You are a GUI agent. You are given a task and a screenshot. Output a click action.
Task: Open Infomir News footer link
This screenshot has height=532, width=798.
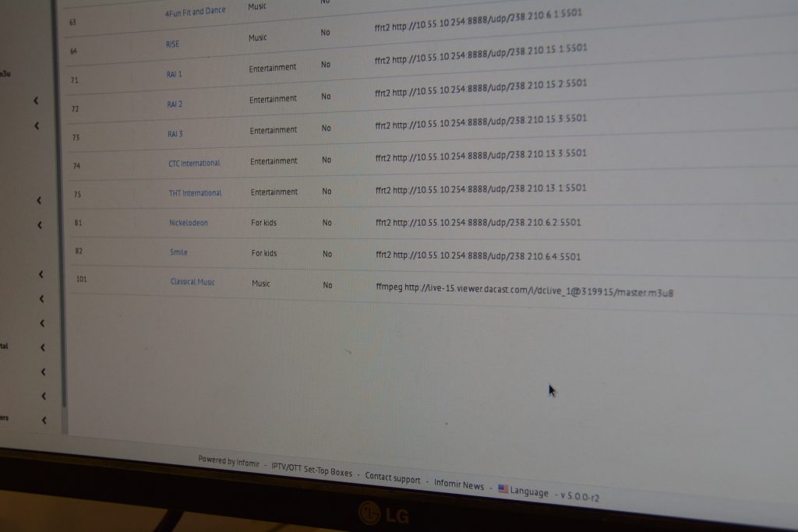[459, 484]
